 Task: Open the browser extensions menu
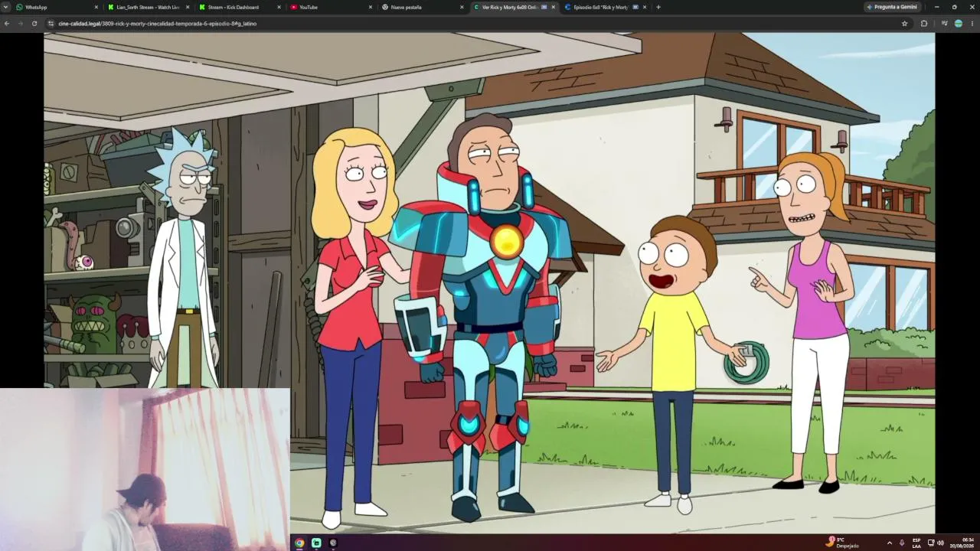924,24
